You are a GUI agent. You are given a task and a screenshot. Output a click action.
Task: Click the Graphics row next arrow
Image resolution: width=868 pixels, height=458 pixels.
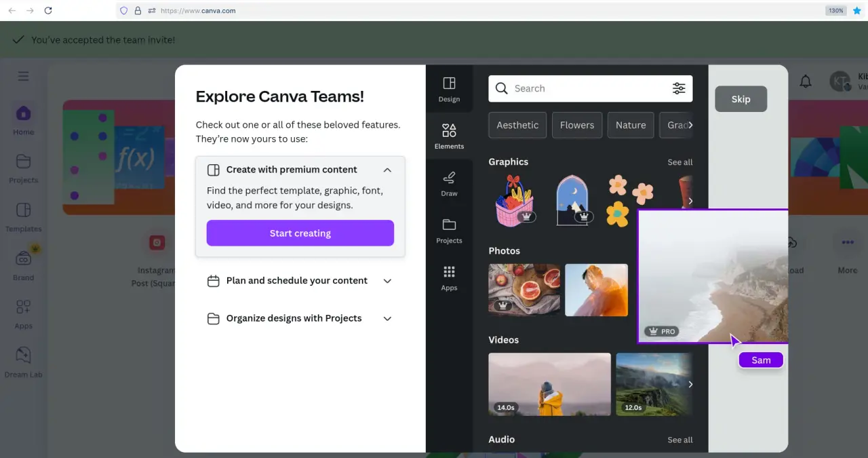click(x=690, y=201)
